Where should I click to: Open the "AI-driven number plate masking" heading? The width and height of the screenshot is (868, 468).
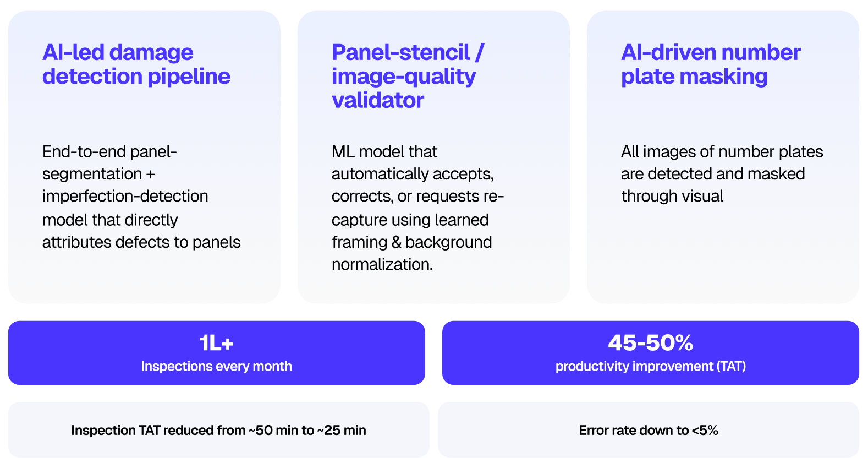click(x=710, y=64)
